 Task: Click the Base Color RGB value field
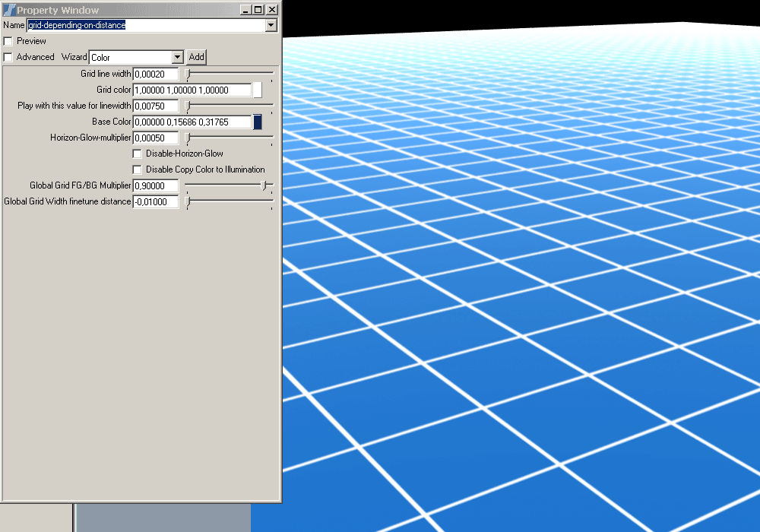[x=192, y=122]
